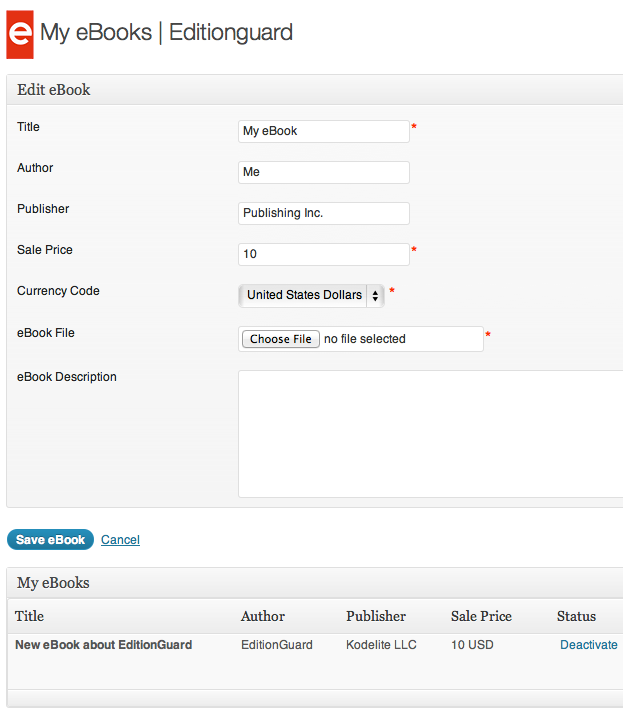Focus the Title field containing My eBook

[324, 131]
